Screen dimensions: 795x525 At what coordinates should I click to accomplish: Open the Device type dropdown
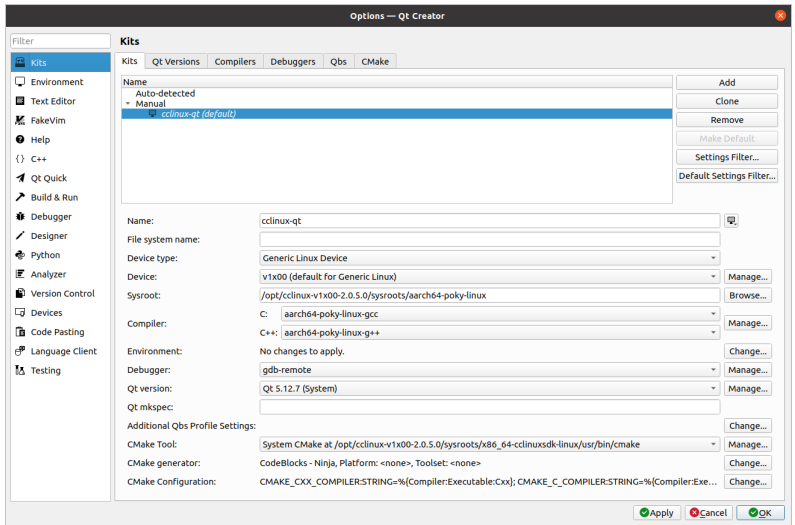point(489,258)
